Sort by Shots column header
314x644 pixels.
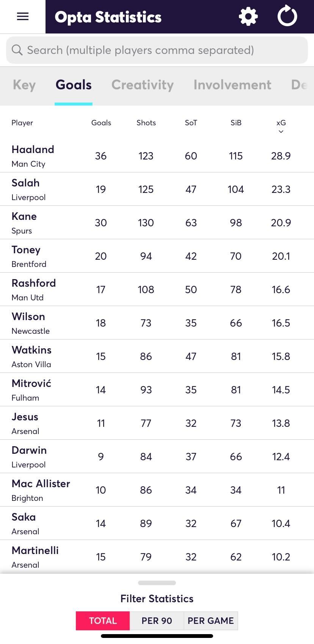click(146, 123)
